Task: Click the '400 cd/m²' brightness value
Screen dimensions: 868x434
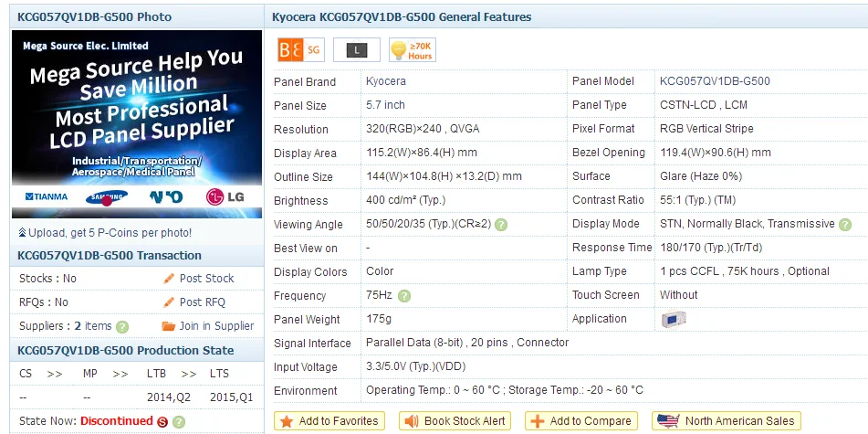Action: 406,200
